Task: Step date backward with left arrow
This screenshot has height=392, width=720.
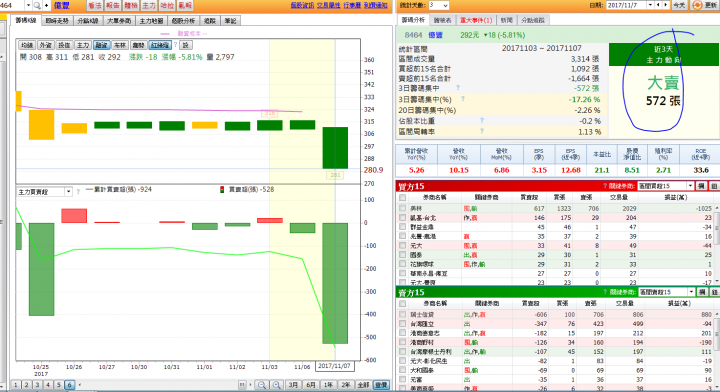Action: pyautogui.click(x=658, y=5)
